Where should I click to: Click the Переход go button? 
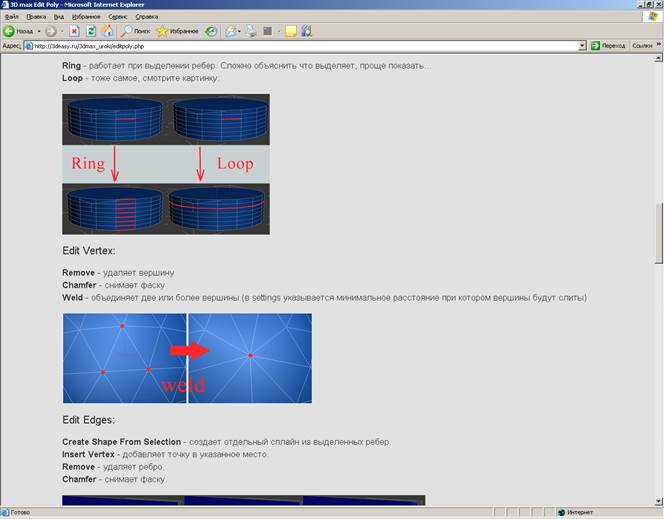[608, 46]
